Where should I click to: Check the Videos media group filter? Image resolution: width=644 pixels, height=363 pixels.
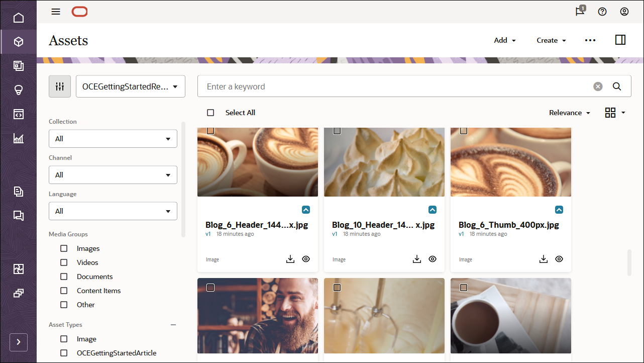click(63, 262)
